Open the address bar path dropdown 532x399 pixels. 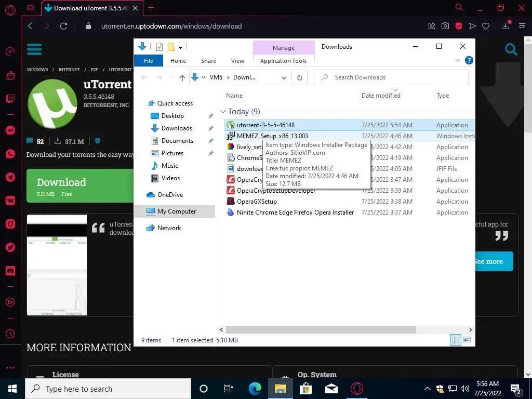(284, 78)
